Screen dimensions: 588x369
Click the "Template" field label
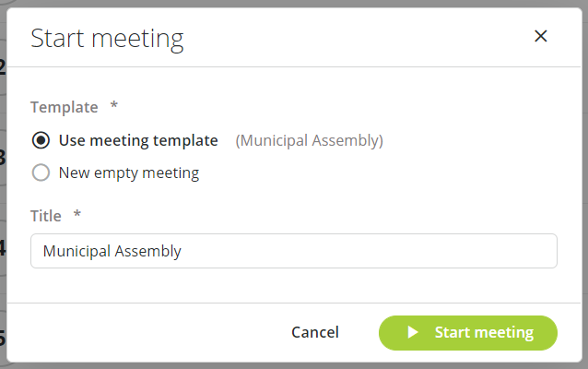tap(65, 107)
